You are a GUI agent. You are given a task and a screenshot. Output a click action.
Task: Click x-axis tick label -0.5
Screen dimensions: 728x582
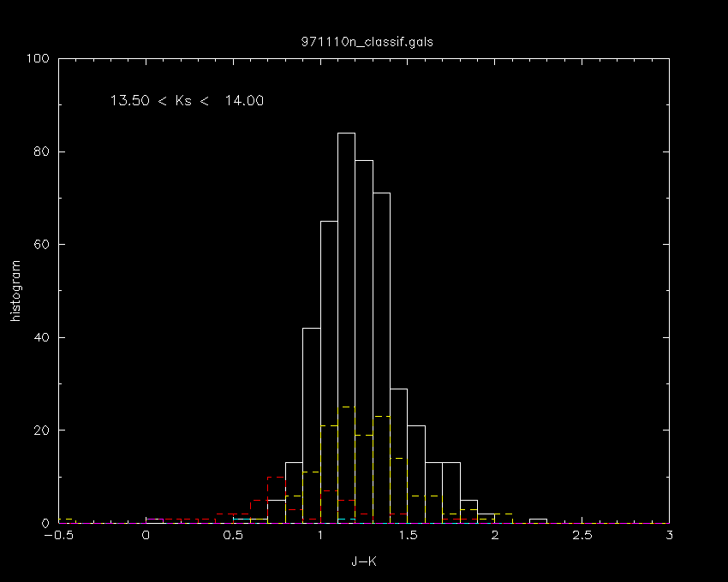(58, 535)
